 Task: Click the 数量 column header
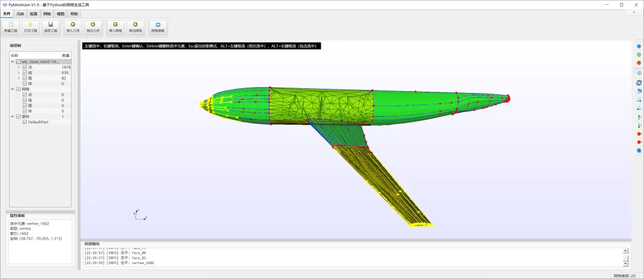tap(66, 55)
